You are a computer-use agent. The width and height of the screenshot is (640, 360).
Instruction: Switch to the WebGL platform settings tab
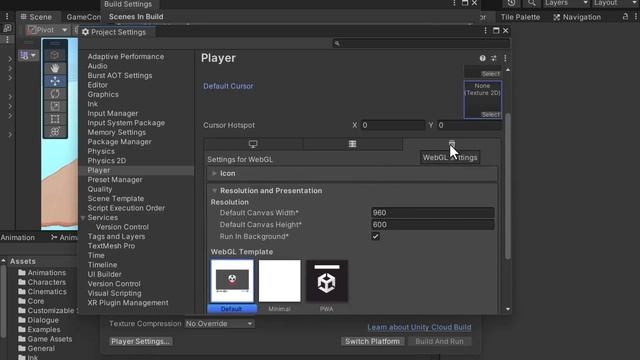[452, 144]
